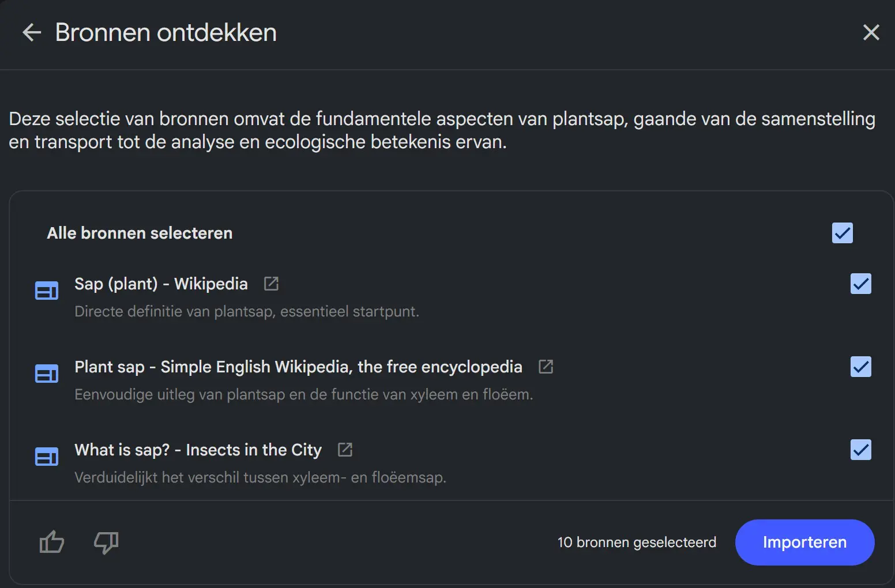The image size is (895, 588).
Task: Click the thumbs up feedback icon
Action: tap(51, 542)
